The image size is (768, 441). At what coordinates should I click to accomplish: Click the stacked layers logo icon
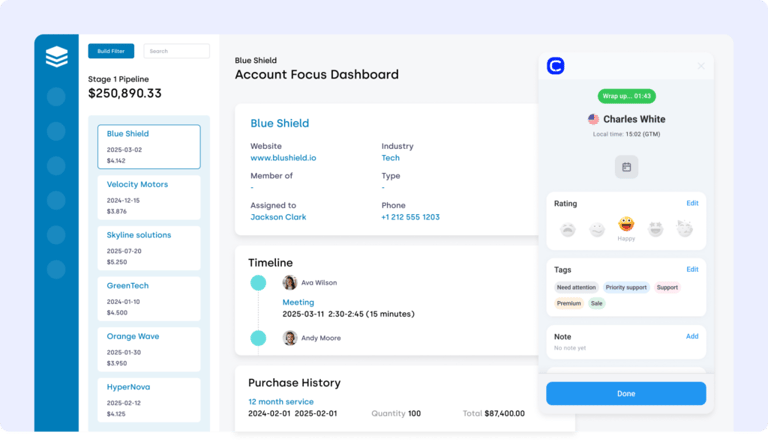tap(56, 56)
